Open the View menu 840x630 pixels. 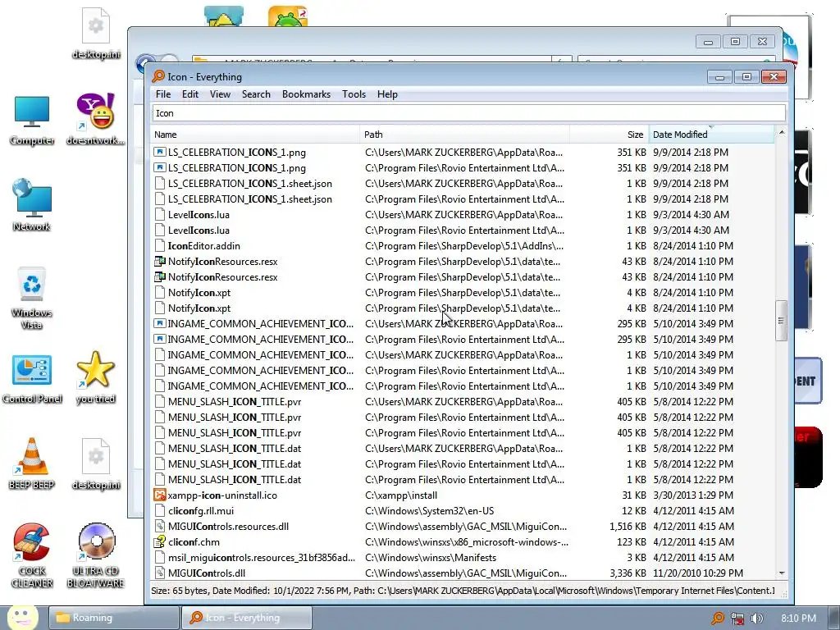pos(220,94)
